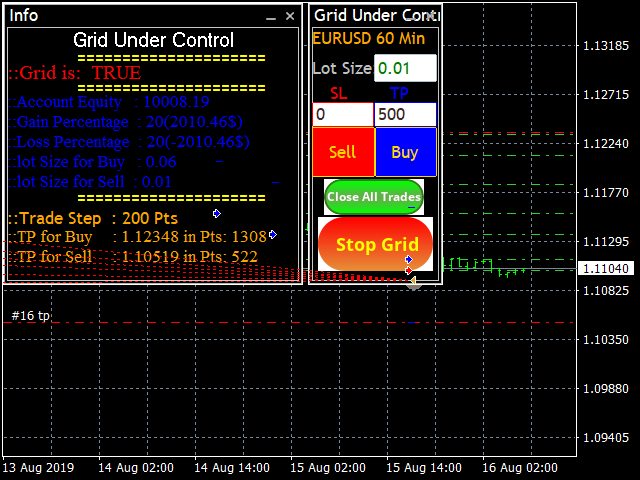Click the Loss Percentage row
The height and width of the screenshot is (480, 640).
[x=129, y=142]
